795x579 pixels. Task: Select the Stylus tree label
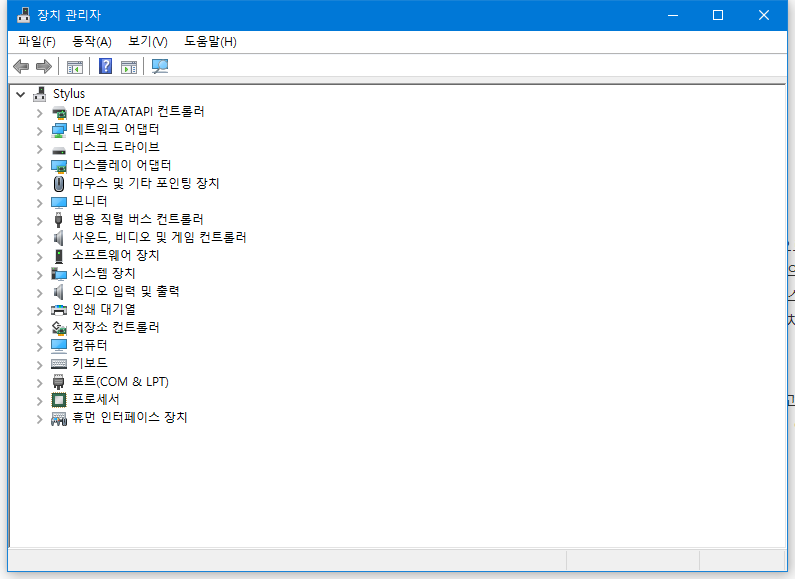click(69, 94)
